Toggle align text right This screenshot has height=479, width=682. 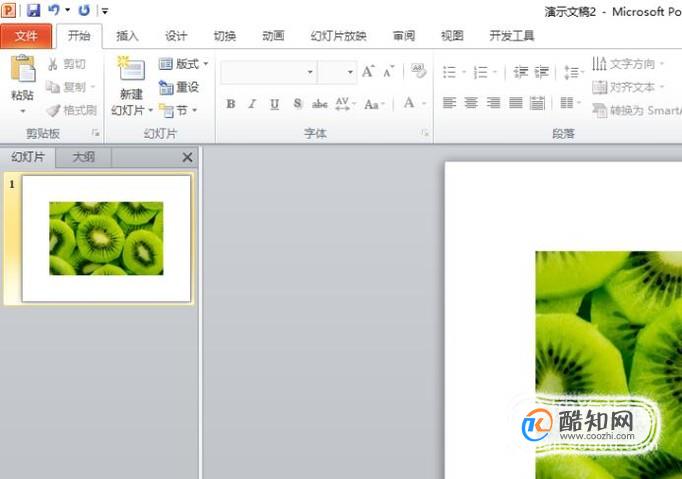coord(493,103)
